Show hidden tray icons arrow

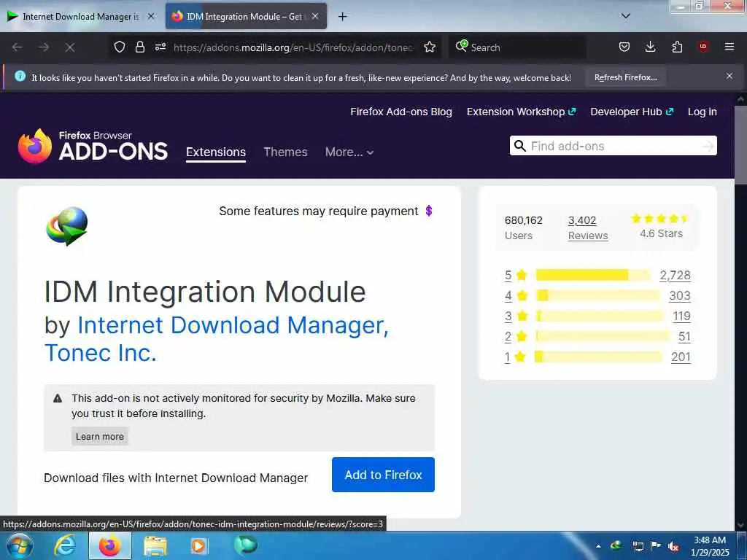598,547
